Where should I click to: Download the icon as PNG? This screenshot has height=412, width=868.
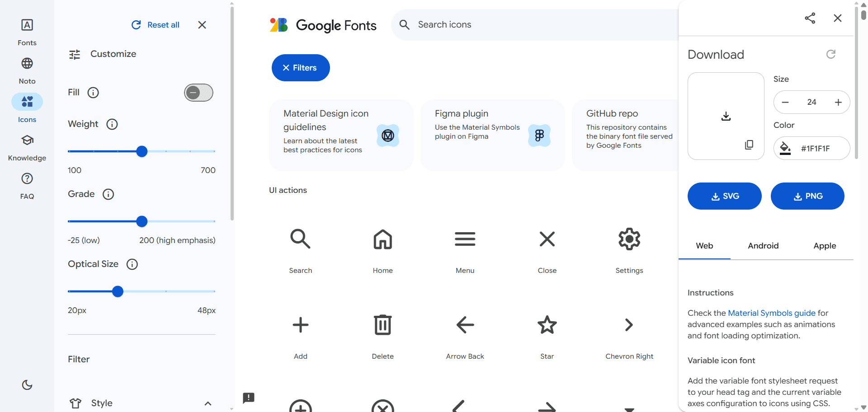click(807, 196)
